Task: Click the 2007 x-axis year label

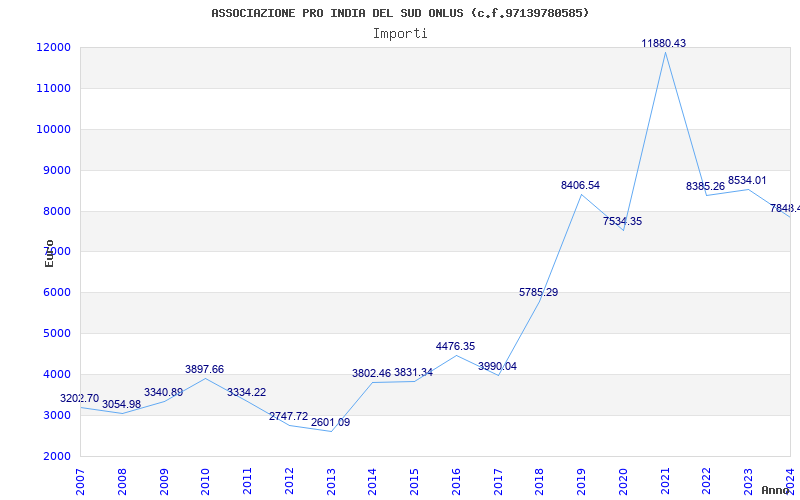Action: 80,482
